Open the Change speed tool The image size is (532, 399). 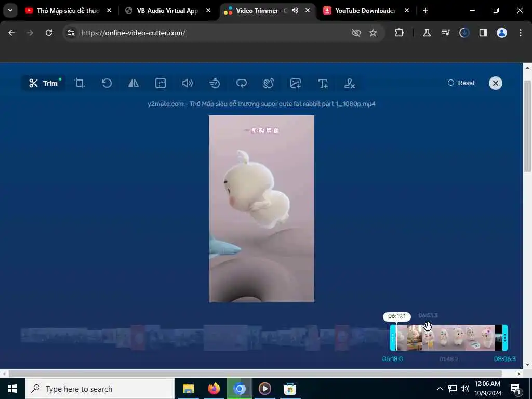click(x=215, y=83)
